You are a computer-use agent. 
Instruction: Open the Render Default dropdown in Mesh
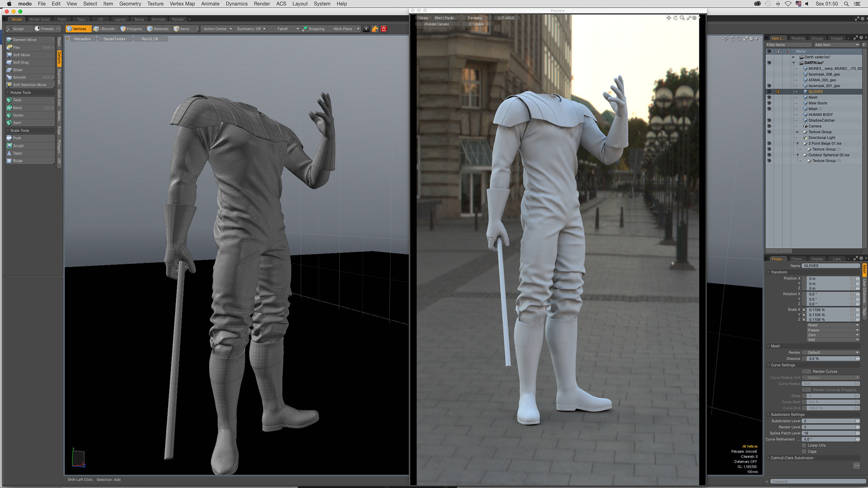[833, 352]
